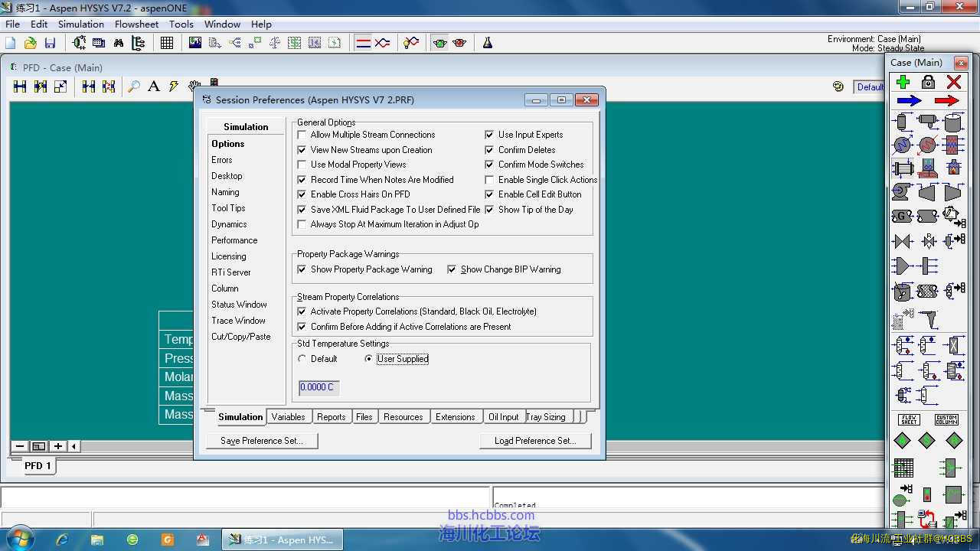
Task: Select Errors in the Simulation list
Action: coord(222,160)
